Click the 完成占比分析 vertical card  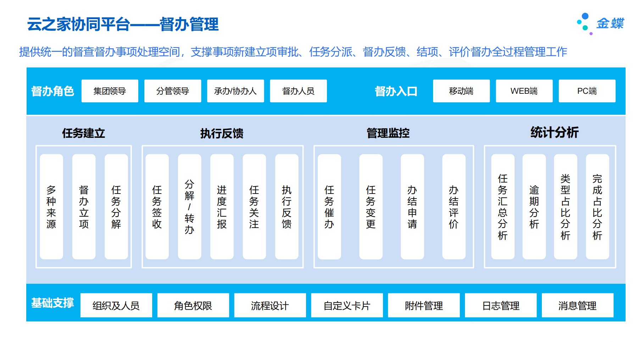click(x=597, y=206)
